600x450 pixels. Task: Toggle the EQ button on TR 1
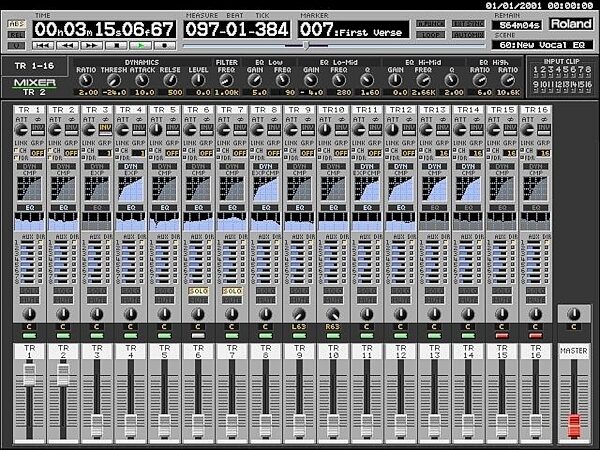(x=30, y=208)
